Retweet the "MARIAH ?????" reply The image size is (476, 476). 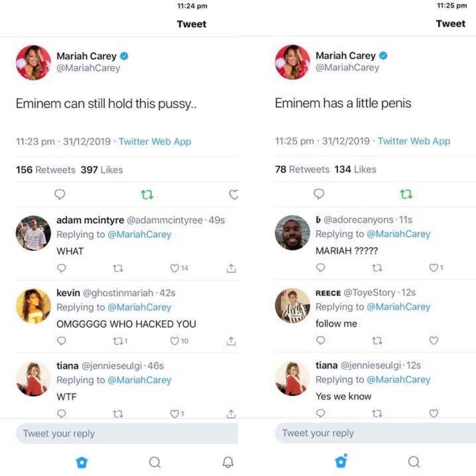click(376, 268)
